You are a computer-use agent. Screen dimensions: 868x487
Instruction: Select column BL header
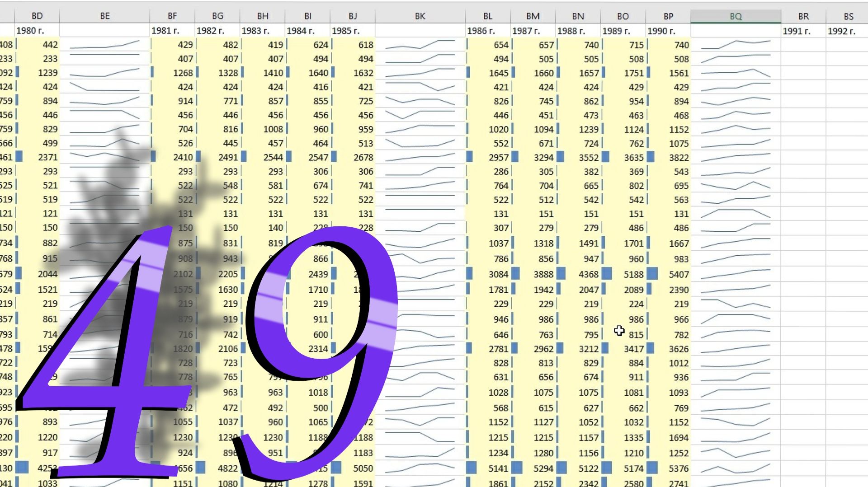tap(488, 16)
